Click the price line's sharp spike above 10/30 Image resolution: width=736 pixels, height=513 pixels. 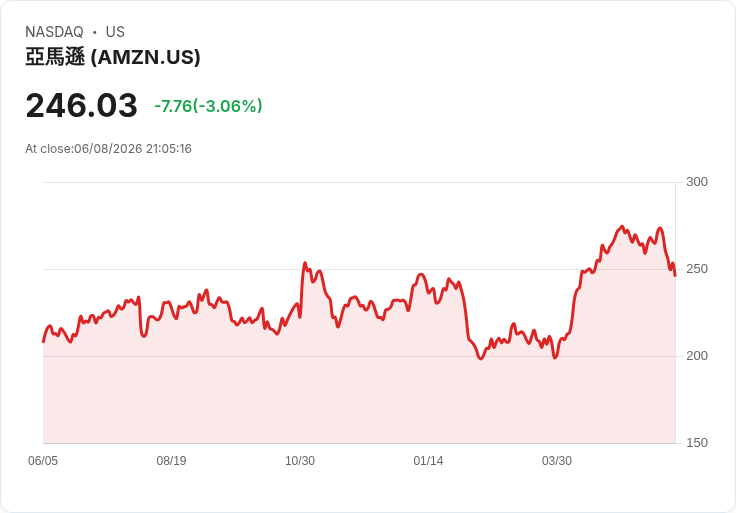click(x=305, y=263)
